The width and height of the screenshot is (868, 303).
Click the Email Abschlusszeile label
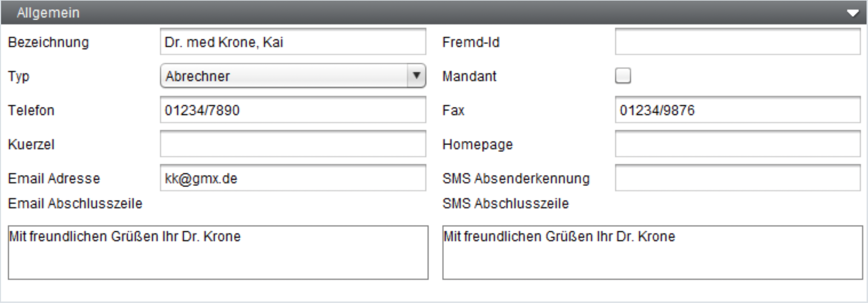point(75,204)
